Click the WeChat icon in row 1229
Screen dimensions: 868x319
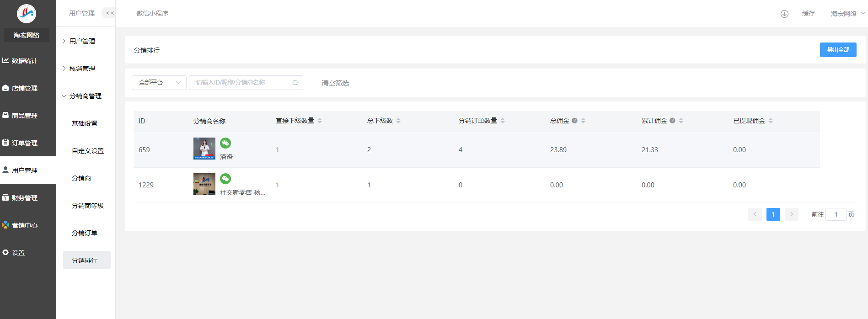tap(225, 179)
